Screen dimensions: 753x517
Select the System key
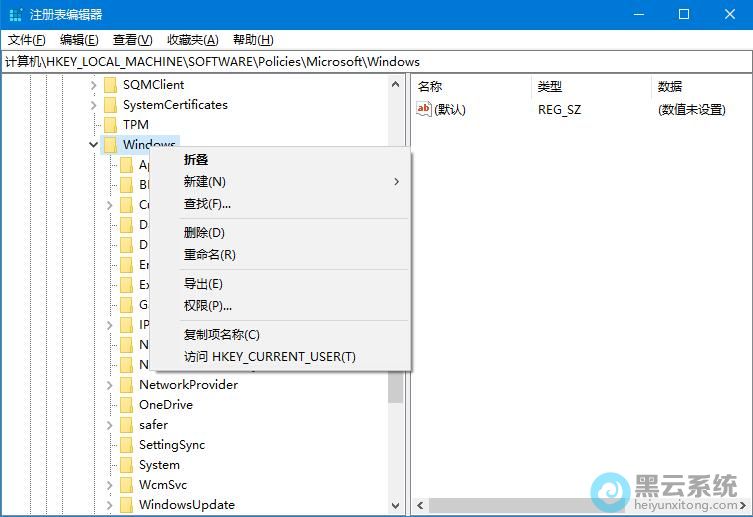(159, 465)
